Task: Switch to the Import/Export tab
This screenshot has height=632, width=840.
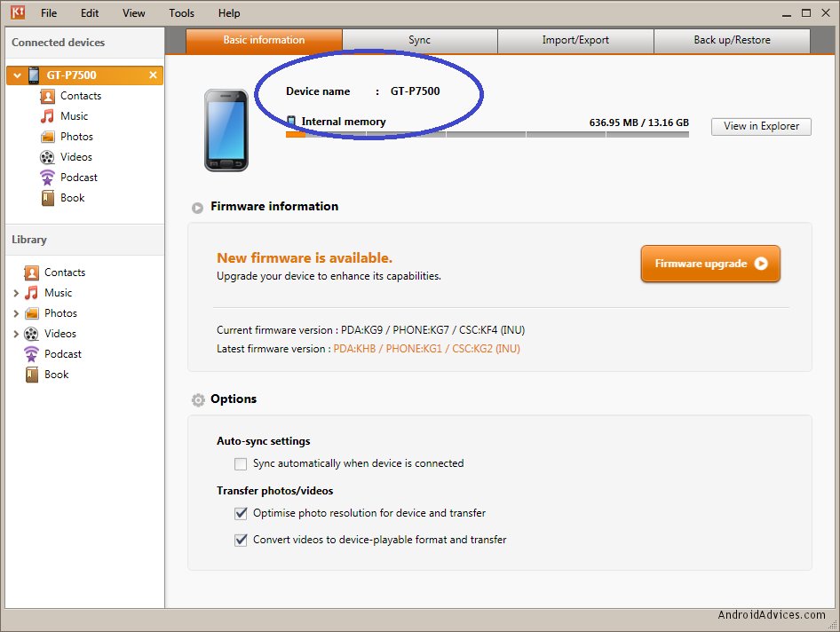Action: (575, 41)
